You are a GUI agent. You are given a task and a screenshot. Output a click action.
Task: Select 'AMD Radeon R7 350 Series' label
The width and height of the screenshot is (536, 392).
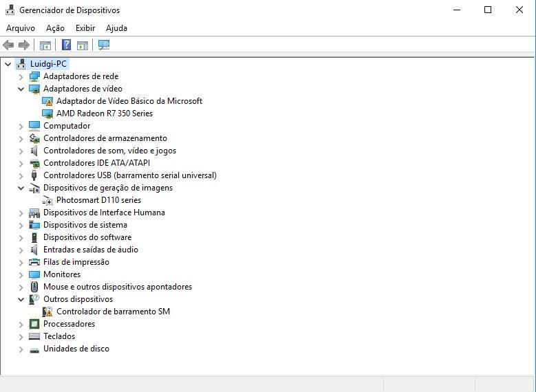(105, 113)
